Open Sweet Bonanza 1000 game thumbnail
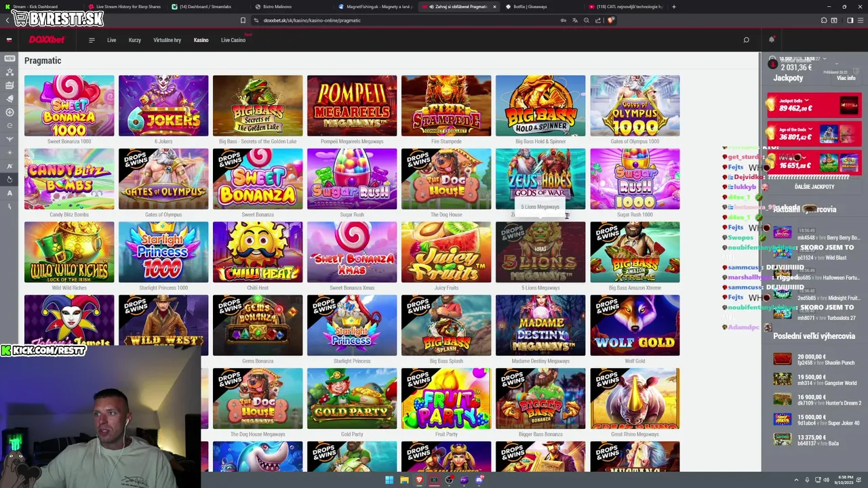This screenshot has width=868, height=488. tap(69, 106)
